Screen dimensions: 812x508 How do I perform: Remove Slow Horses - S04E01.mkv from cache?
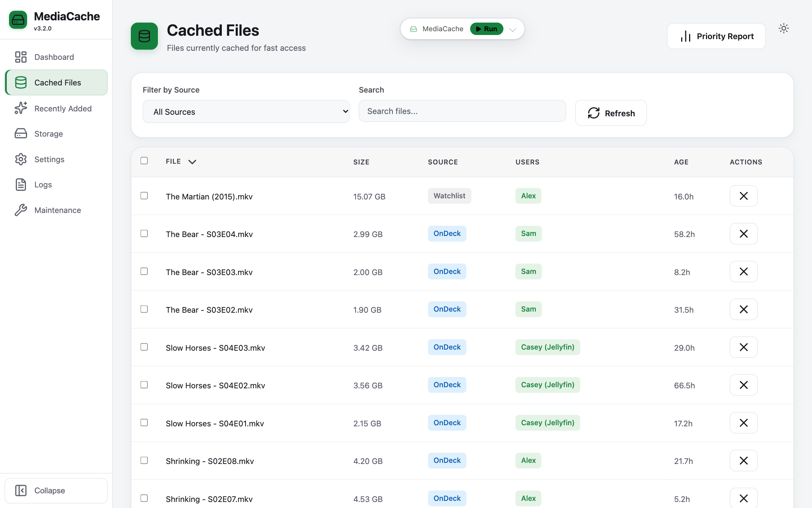coord(744,423)
